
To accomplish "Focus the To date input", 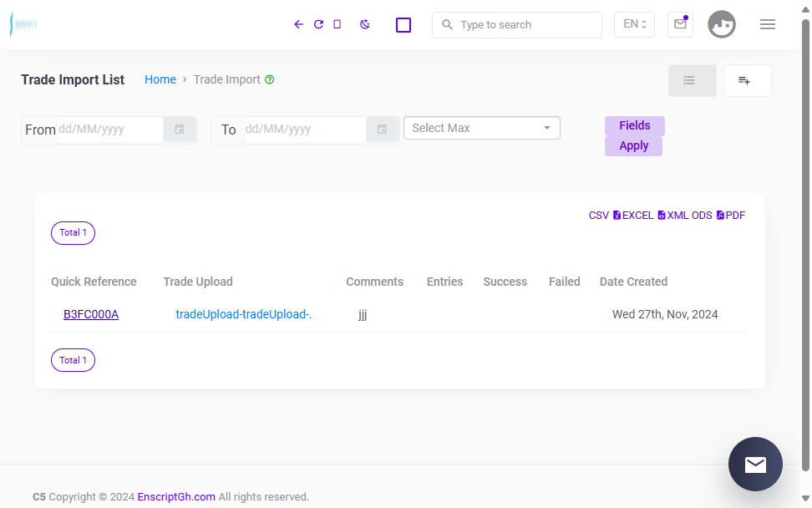I will pos(304,130).
